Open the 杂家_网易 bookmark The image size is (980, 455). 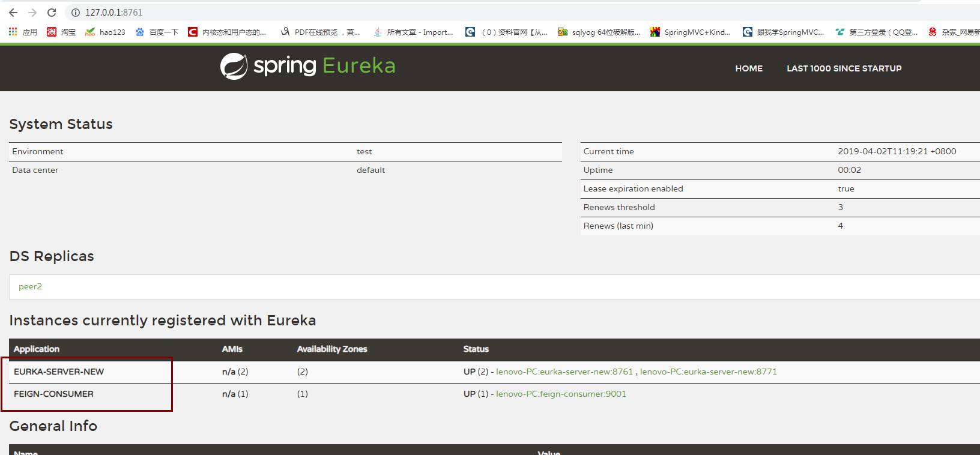pyautogui.click(x=954, y=32)
